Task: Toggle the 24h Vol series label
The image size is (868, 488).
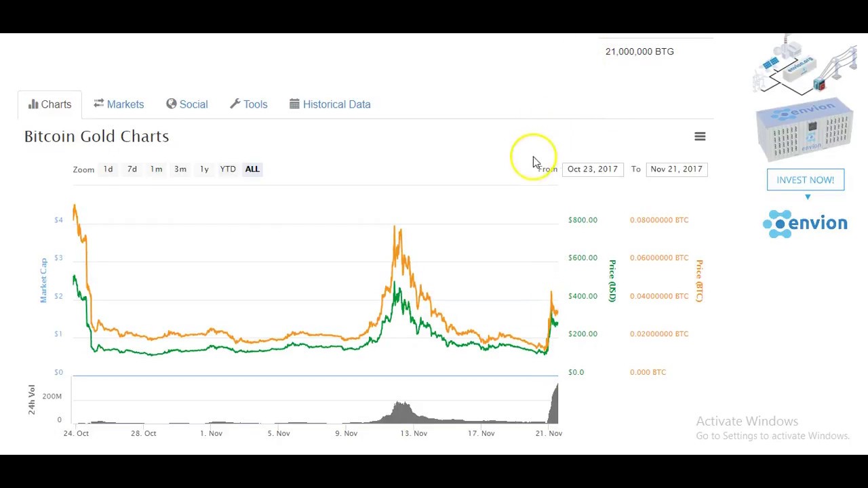Action: (31, 400)
